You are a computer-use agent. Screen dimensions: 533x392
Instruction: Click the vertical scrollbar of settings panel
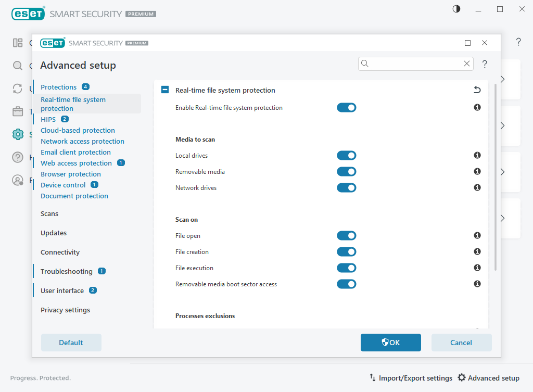coord(495,177)
